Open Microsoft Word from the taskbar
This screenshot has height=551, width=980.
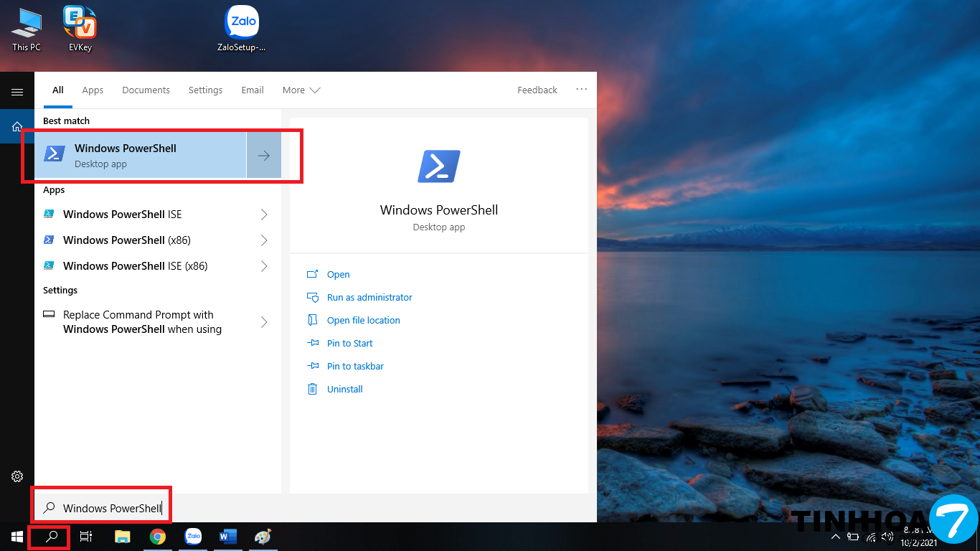(x=228, y=537)
